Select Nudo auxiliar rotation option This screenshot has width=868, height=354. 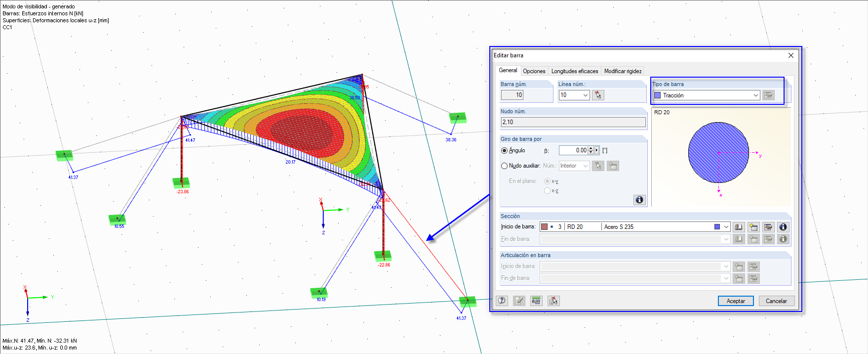point(504,166)
